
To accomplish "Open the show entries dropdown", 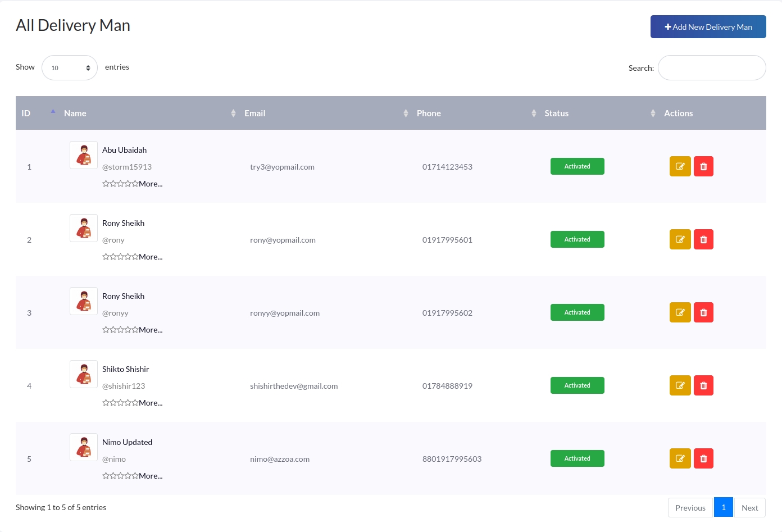I will click(70, 68).
